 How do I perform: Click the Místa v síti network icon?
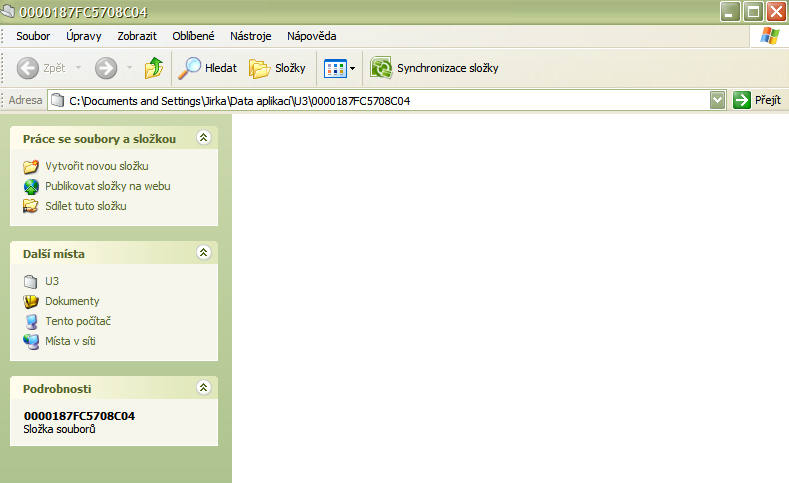pyautogui.click(x=31, y=342)
